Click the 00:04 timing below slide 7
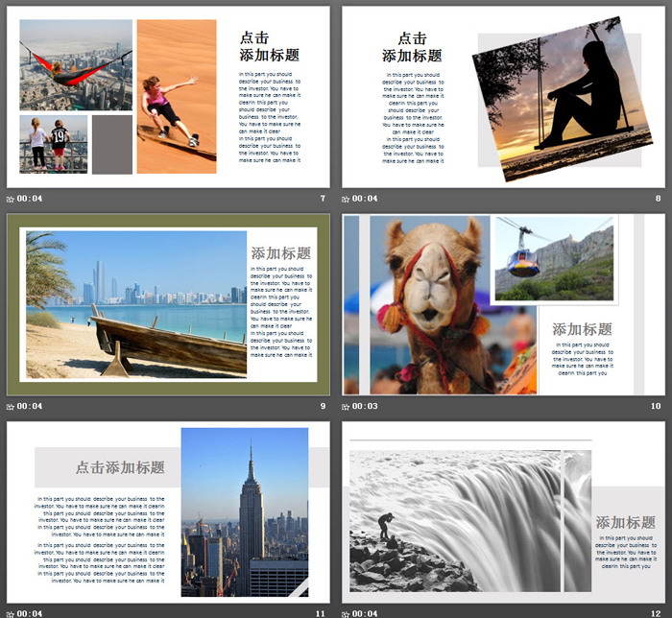672x618 pixels. [30, 199]
